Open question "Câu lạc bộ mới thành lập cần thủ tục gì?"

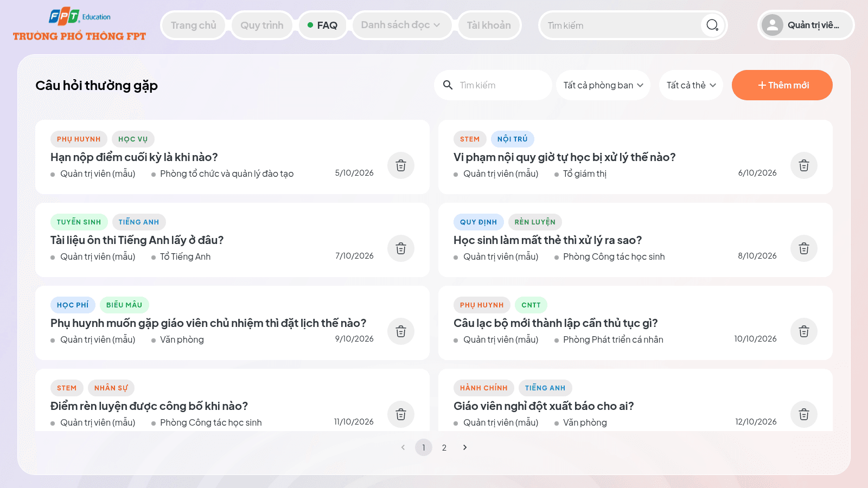tap(556, 323)
